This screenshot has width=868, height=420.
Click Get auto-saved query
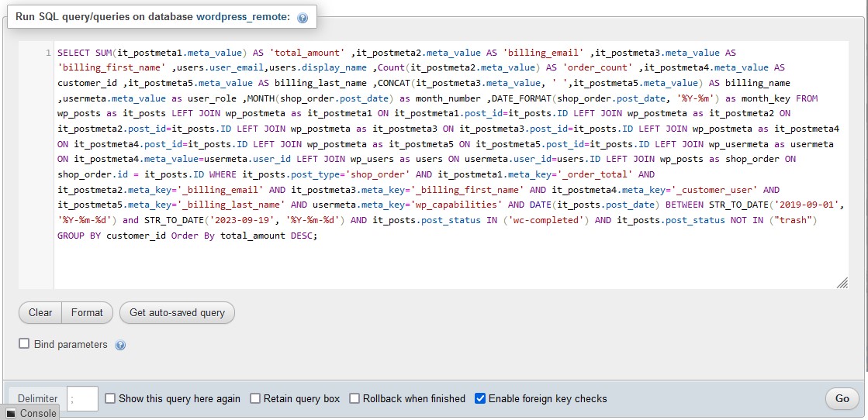pos(177,312)
